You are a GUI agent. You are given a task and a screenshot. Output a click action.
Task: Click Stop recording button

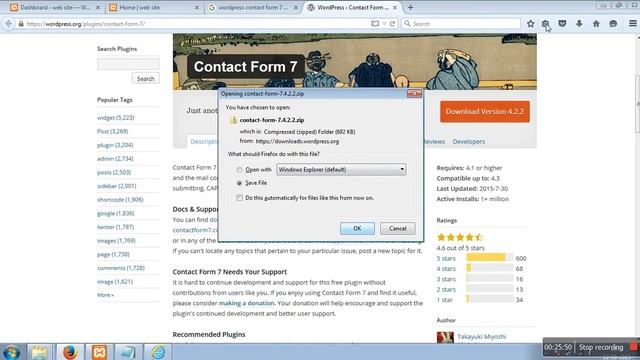pos(601,348)
